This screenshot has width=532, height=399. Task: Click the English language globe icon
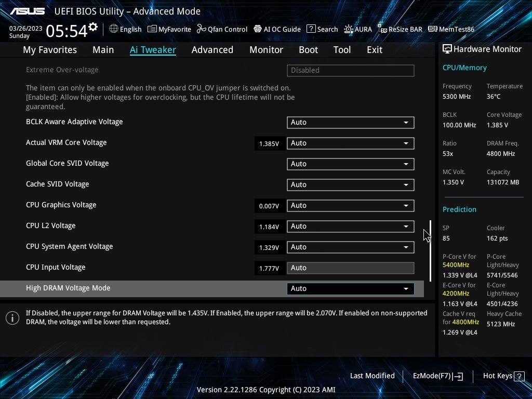(x=114, y=29)
